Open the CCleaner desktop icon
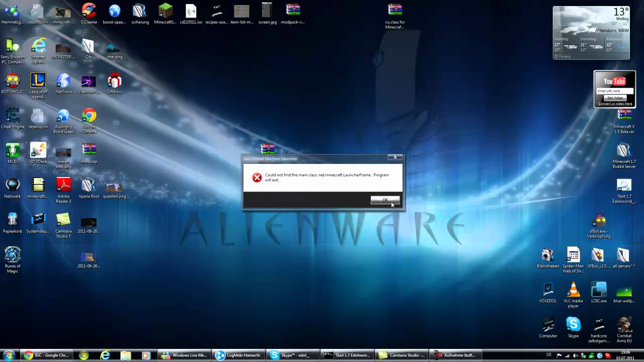The width and height of the screenshot is (644, 362). pos(89,14)
